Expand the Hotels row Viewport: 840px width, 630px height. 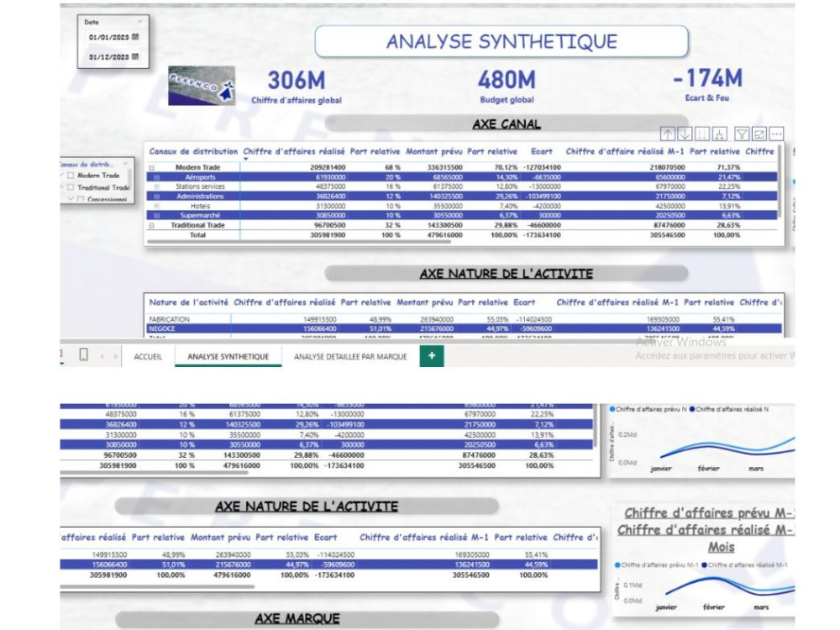click(156, 206)
